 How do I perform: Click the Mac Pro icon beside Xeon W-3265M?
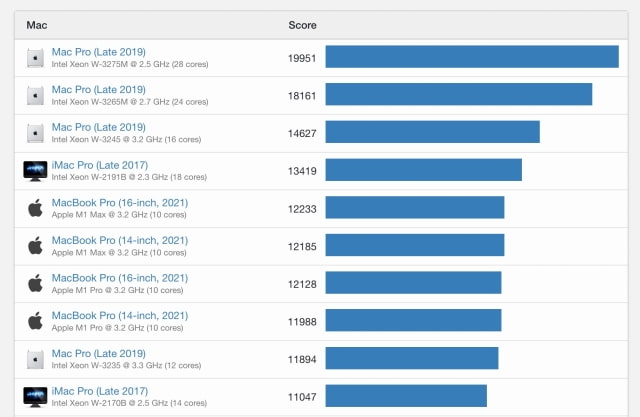35,95
